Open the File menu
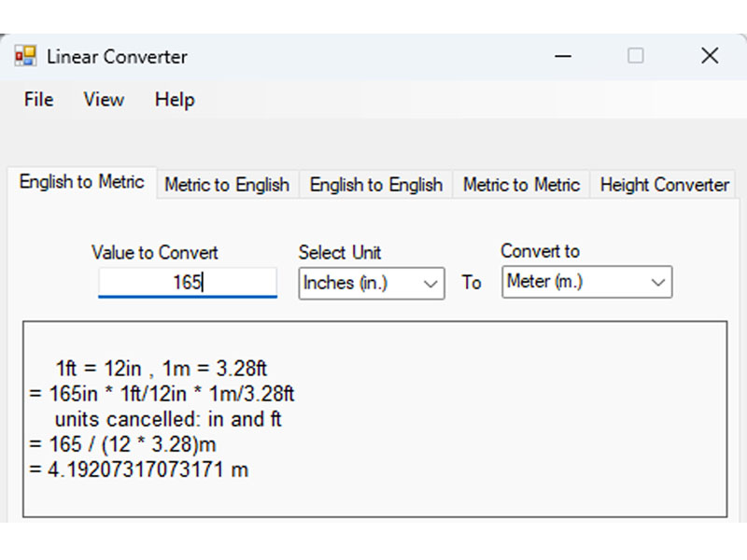This screenshot has height=560, width=747. (38, 100)
